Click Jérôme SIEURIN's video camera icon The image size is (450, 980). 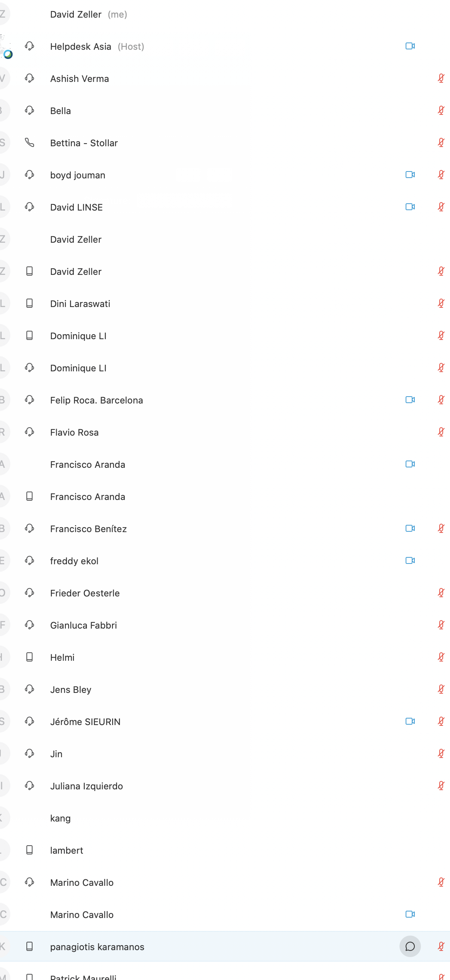click(410, 722)
